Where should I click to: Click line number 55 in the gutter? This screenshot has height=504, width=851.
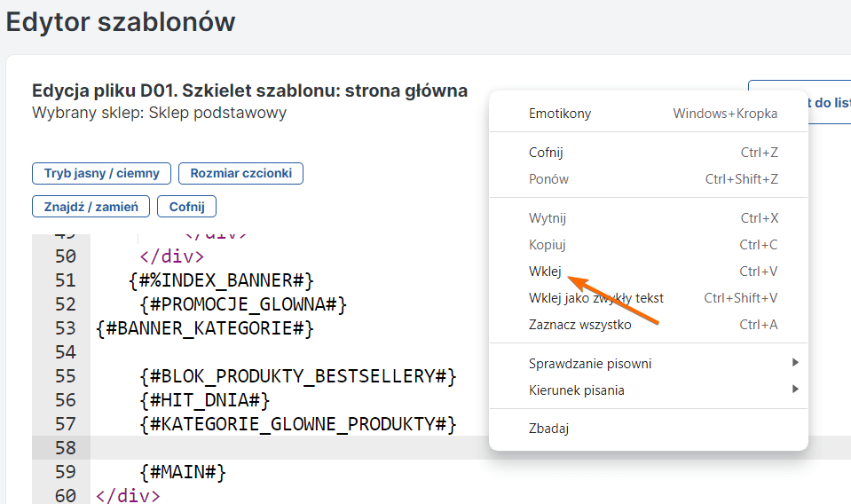(x=65, y=376)
